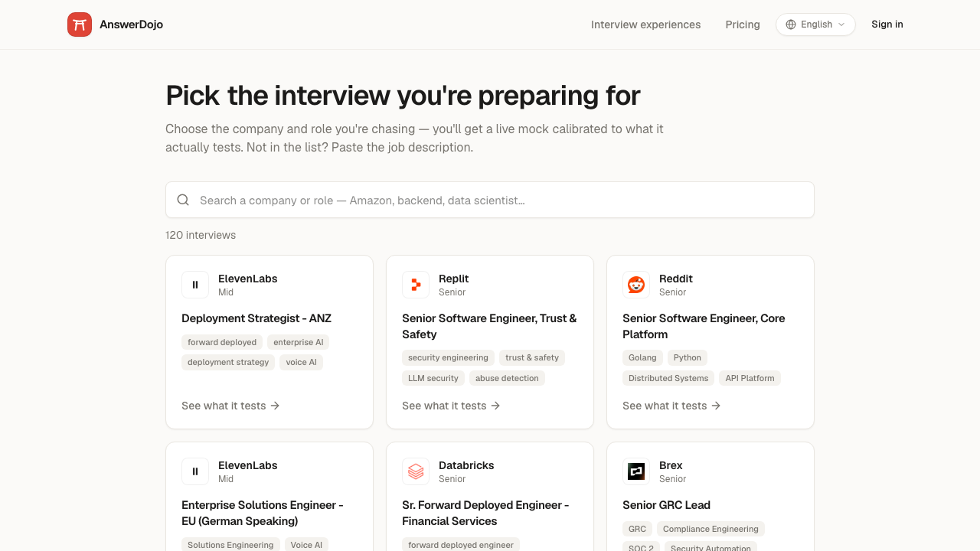Click arrow icon on Replit Trust & Safety card
Screen dimensions: 980x551
point(495,406)
